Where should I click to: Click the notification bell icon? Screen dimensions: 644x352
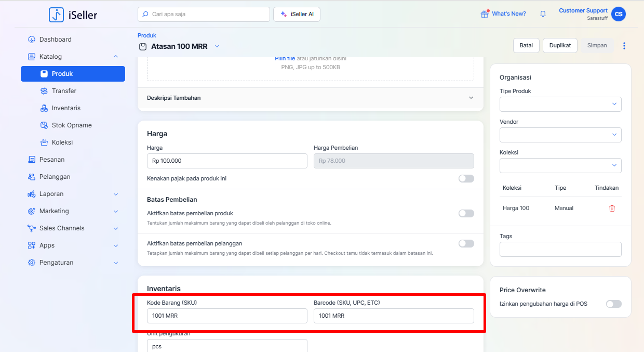tap(543, 14)
